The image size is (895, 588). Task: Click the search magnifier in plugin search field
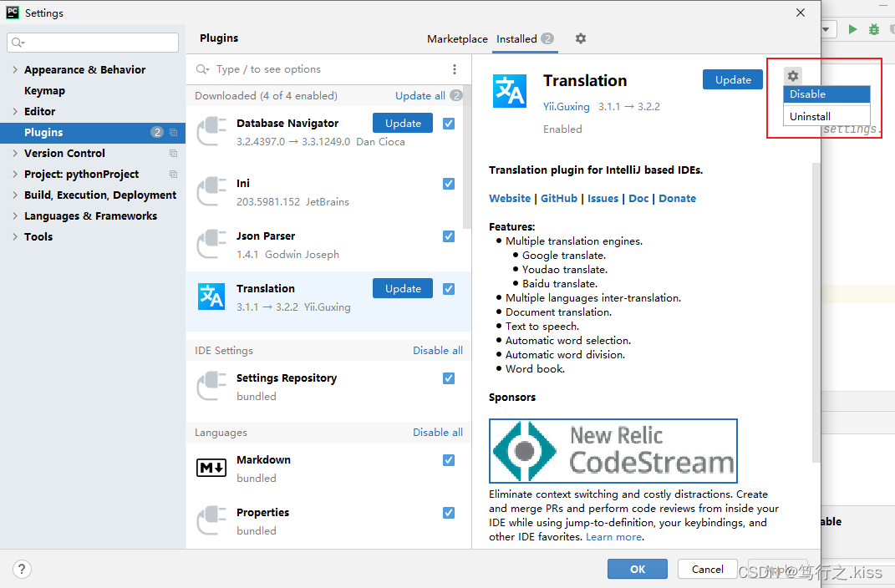point(202,69)
